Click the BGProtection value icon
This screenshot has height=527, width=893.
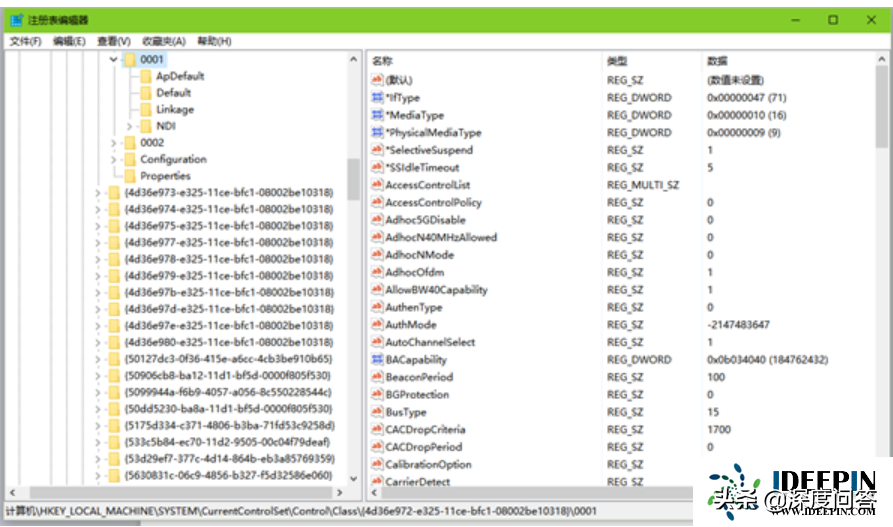click(x=377, y=394)
